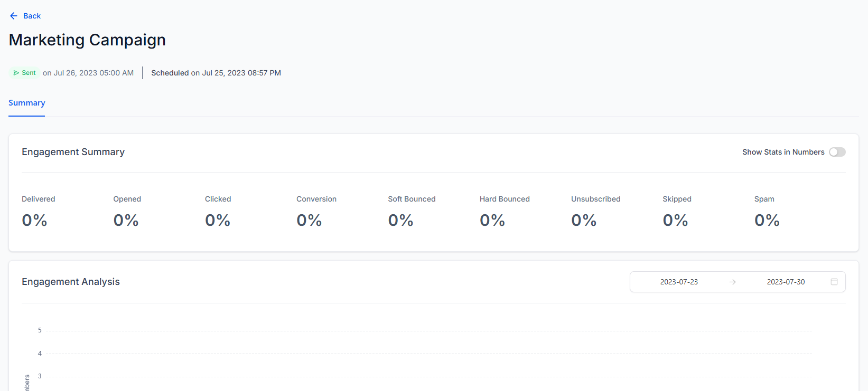Select the start date field 2023-07-23

(679, 282)
